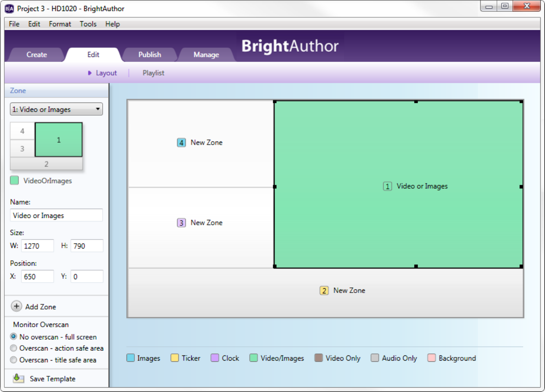Screen dimensions: 545x392
Task: Click the Images legend color swatch
Action: point(131,358)
